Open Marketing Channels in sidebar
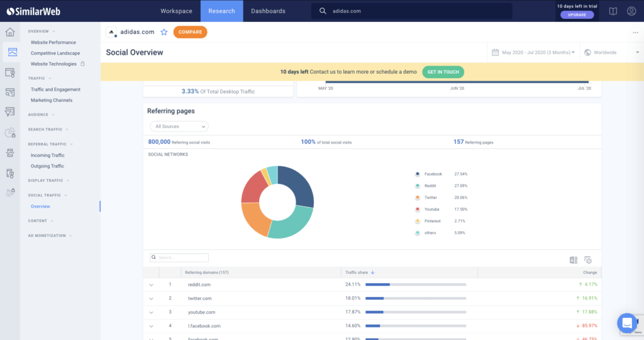The image size is (644, 340). coord(52,100)
